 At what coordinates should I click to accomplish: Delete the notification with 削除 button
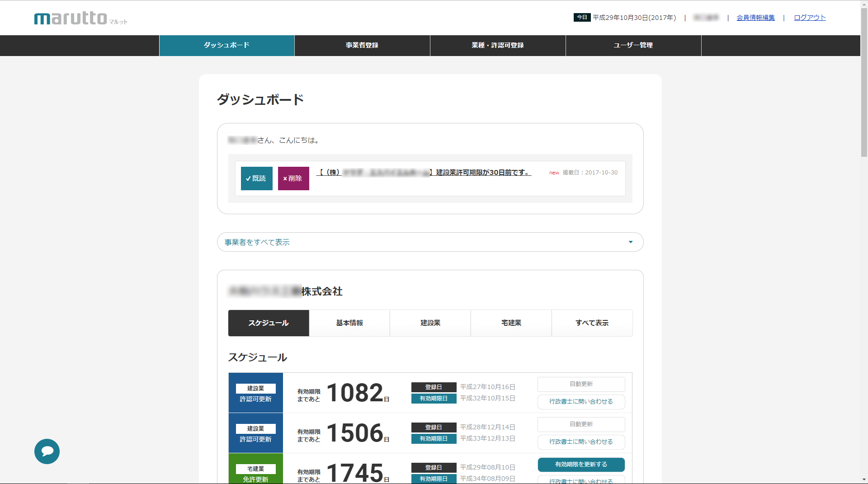tap(293, 179)
